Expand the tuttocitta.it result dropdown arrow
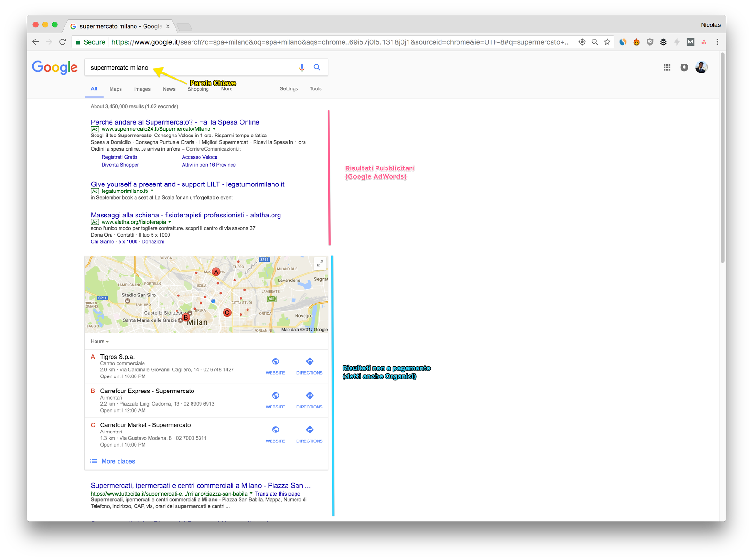 coord(251,494)
